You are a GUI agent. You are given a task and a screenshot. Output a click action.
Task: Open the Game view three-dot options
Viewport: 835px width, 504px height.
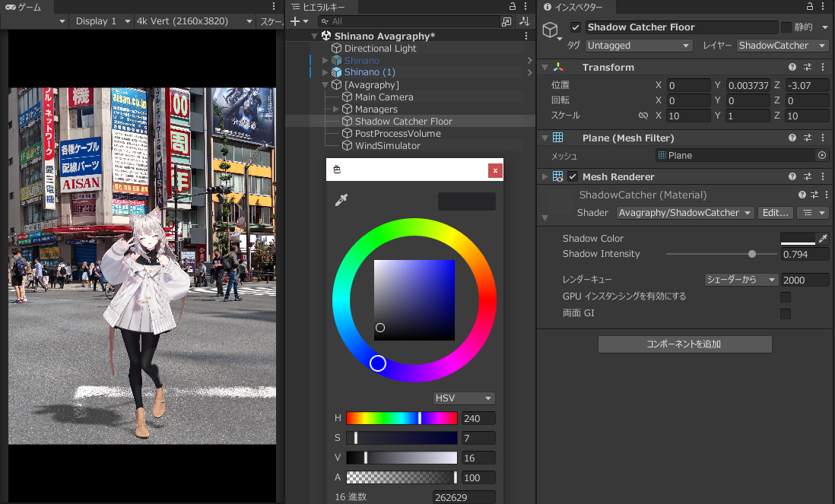[274, 6]
